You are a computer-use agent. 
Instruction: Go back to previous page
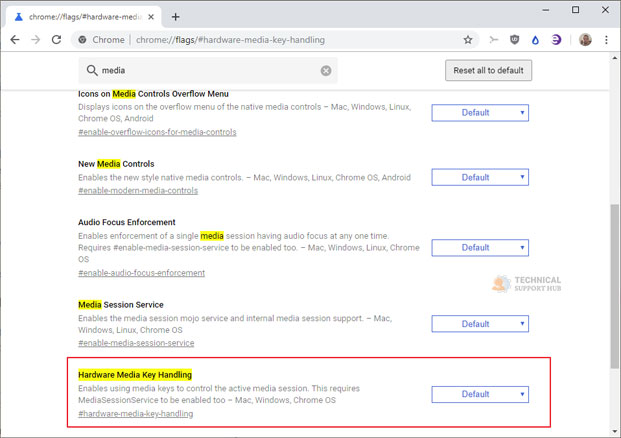[x=15, y=40]
